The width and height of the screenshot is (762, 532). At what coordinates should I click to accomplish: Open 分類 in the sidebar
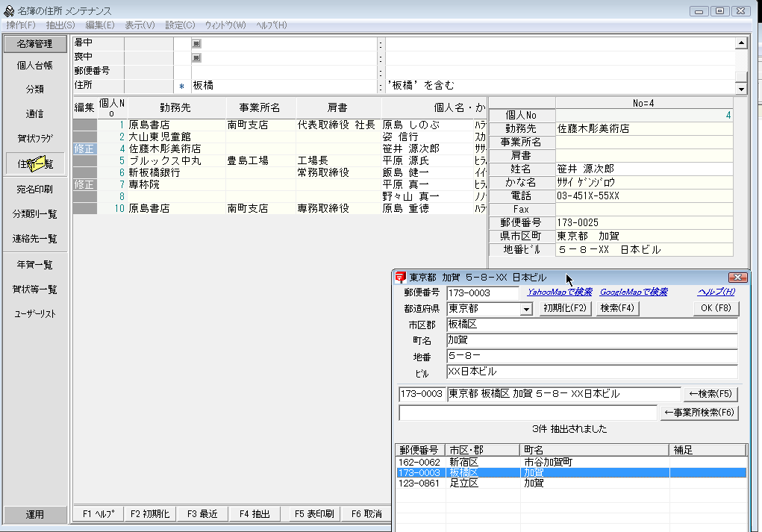[x=35, y=90]
